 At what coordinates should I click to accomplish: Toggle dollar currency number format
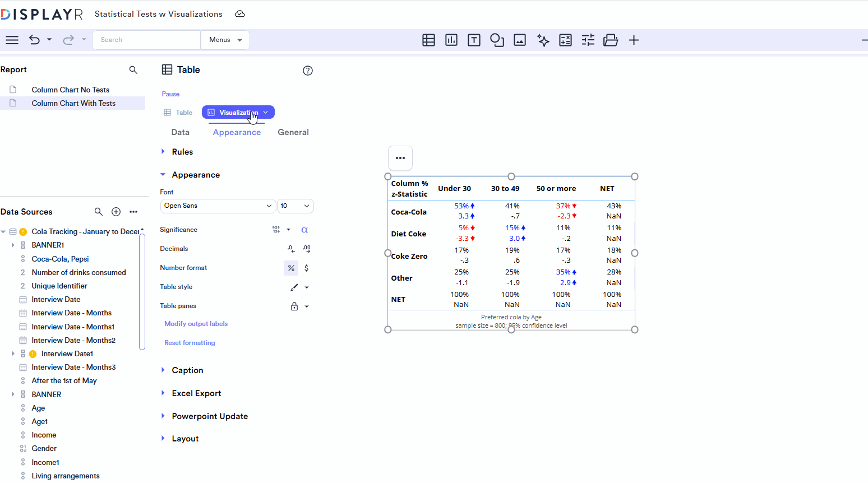click(x=307, y=268)
